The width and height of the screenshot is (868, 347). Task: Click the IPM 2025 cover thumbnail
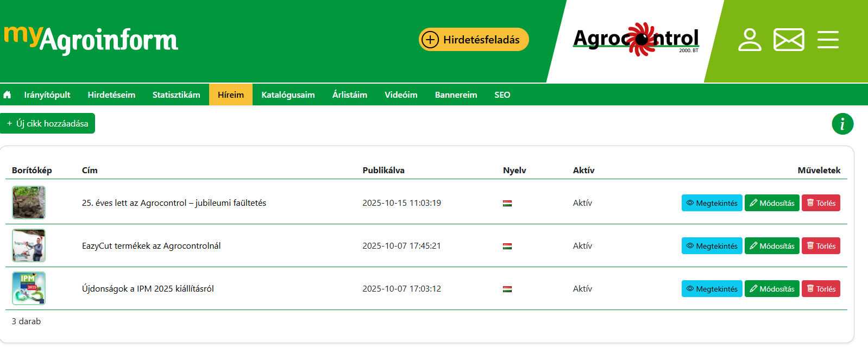29,288
